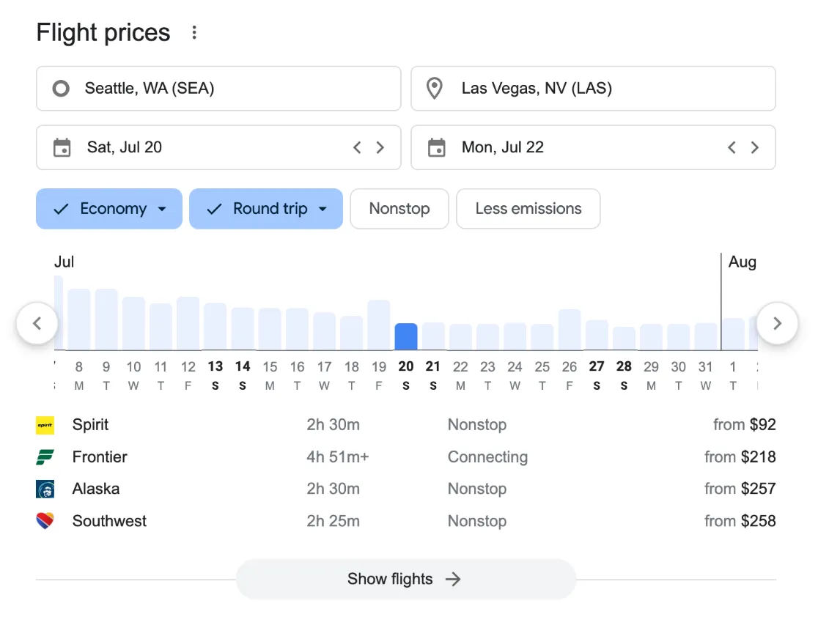
Task: Edit the Seattle, WA (SEA) origin field
Action: 218,89
